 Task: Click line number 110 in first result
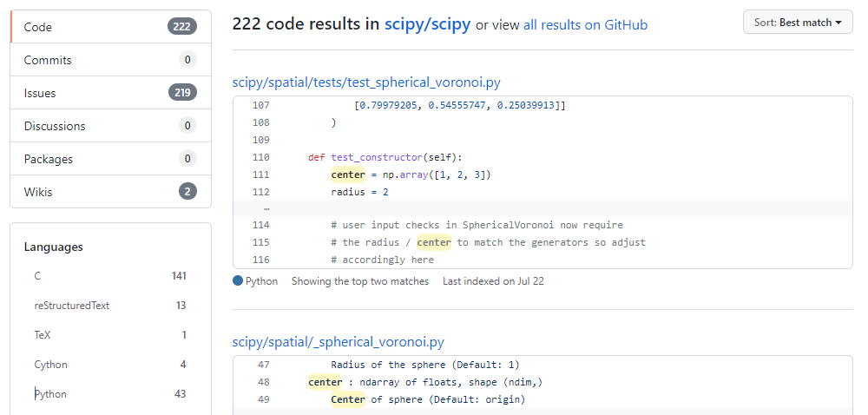(x=260, y=157)
